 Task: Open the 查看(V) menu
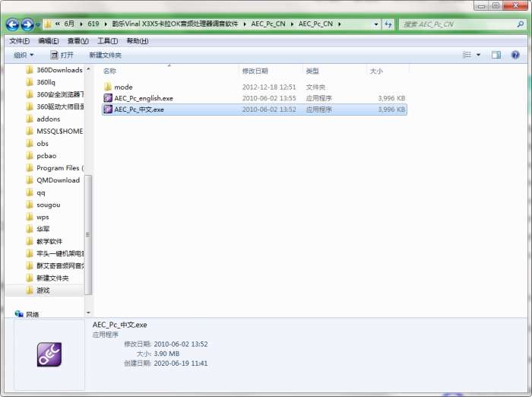(x=78, y=41)
